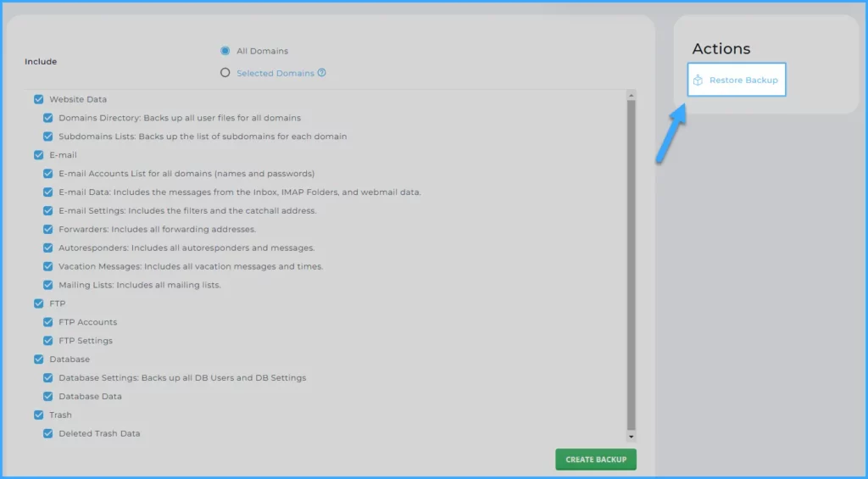Toggle the E-mail Accounts List checkbox

pos(48,174)
